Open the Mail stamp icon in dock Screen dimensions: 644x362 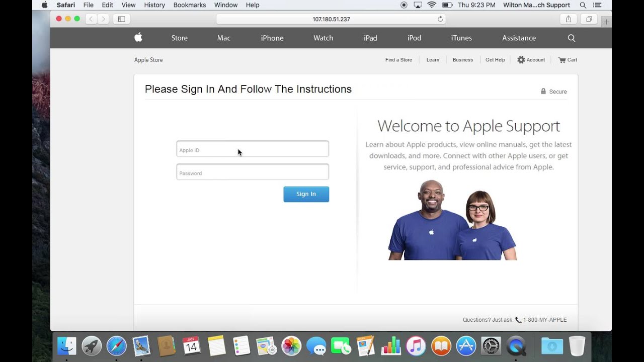141,346
